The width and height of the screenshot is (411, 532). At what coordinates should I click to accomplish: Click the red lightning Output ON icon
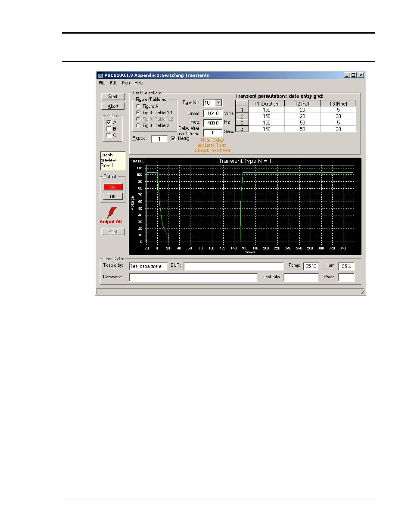coord(112,212)
